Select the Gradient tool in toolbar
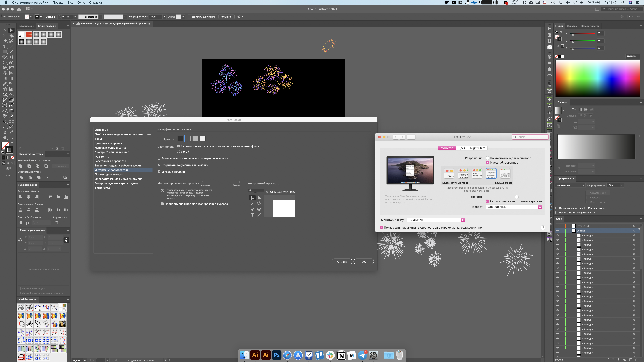The height and width of the screenshot is (362, 644). (12, 79)
